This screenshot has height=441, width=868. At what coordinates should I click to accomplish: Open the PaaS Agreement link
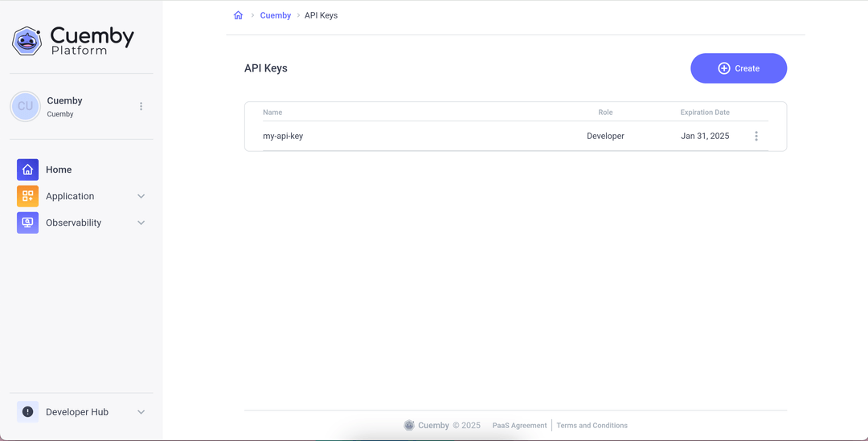tap(519, 426)
